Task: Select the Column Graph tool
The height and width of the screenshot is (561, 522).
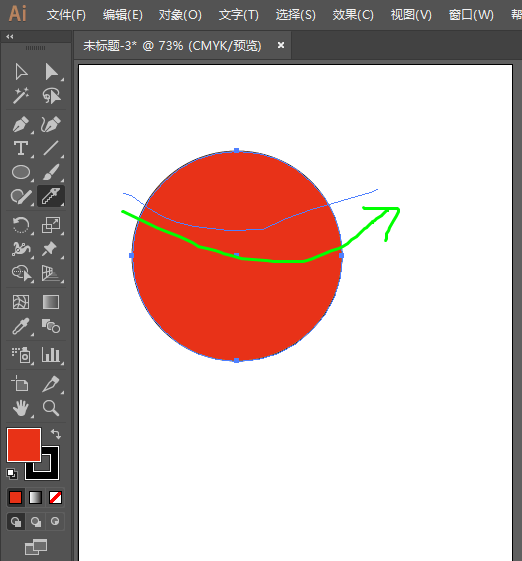Action: tap(51, 355)
